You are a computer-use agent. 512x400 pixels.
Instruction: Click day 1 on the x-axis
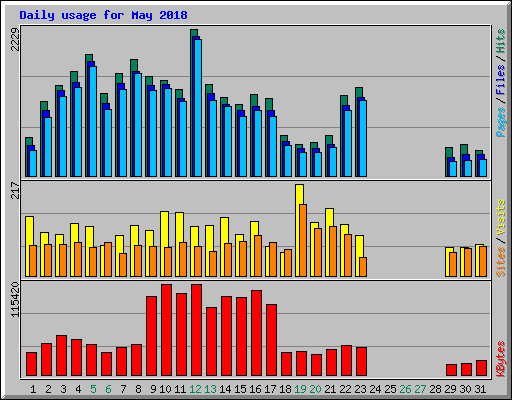[x=33, y=389]
